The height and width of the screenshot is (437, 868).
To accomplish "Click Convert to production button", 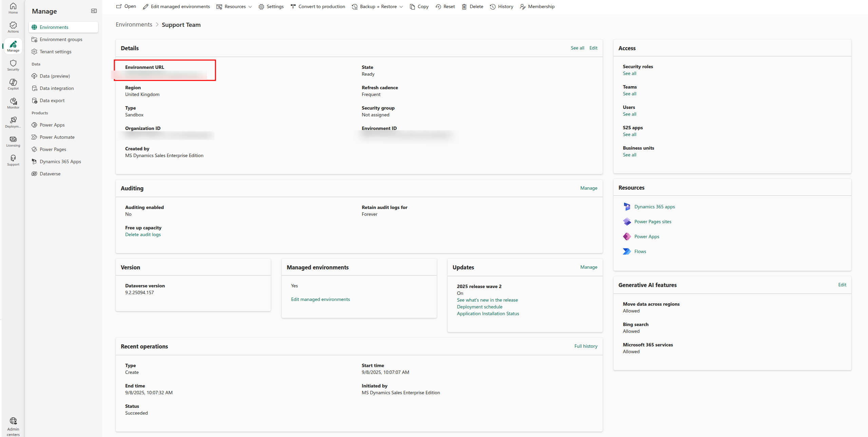I will point(318,6).
